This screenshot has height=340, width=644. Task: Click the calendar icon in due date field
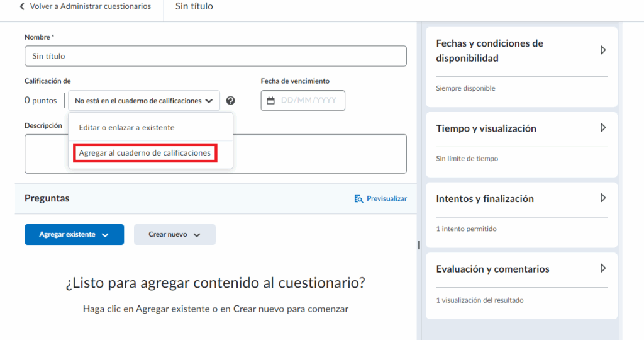click(271, 101)
